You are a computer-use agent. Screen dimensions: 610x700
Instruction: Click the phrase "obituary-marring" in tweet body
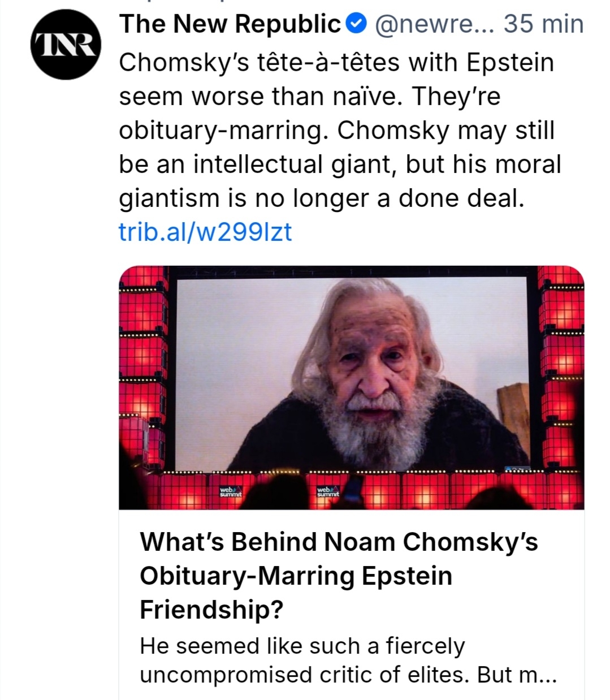click(x=223, y=131)
